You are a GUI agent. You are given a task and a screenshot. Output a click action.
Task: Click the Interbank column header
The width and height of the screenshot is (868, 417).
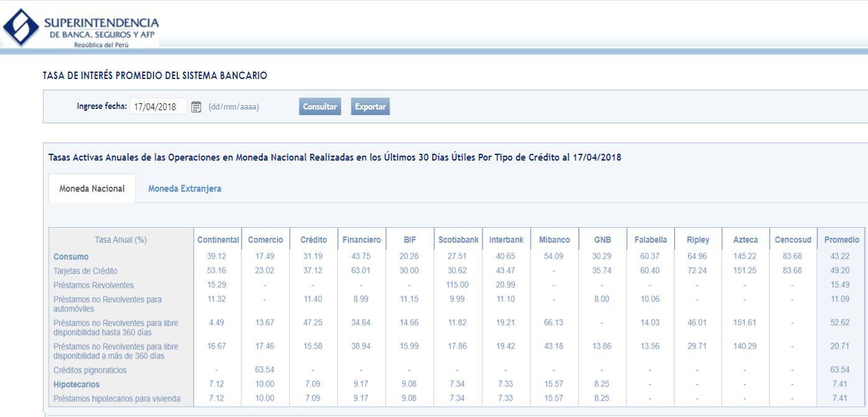coord(506,240)
